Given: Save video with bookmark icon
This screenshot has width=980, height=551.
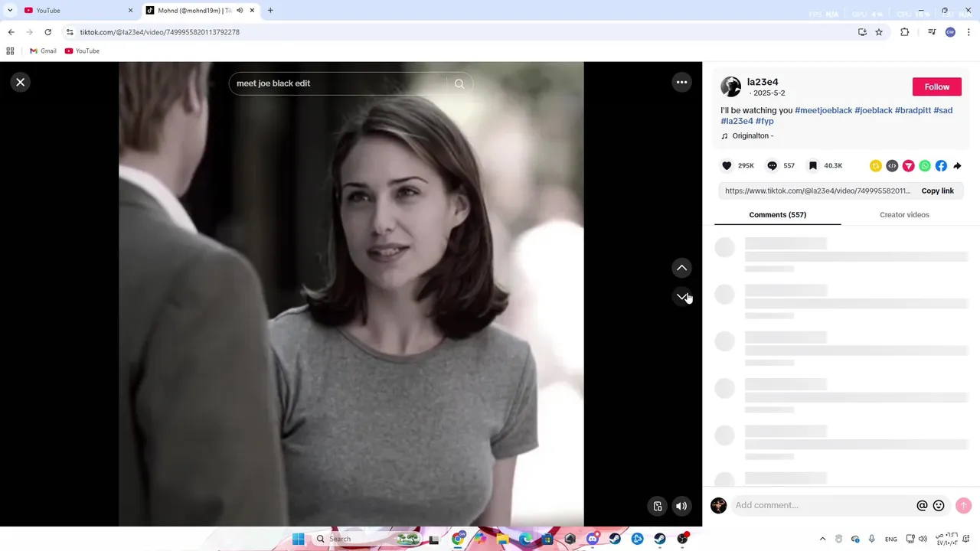Looking at the screenshot, I should coord(813,165).
